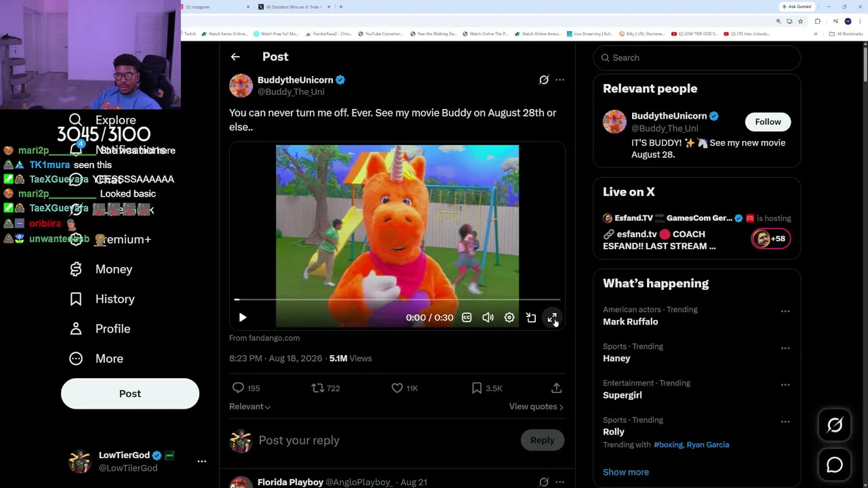Click the Ask Gemini button in Chrome
Screen dimensions: 868x488
796,7
